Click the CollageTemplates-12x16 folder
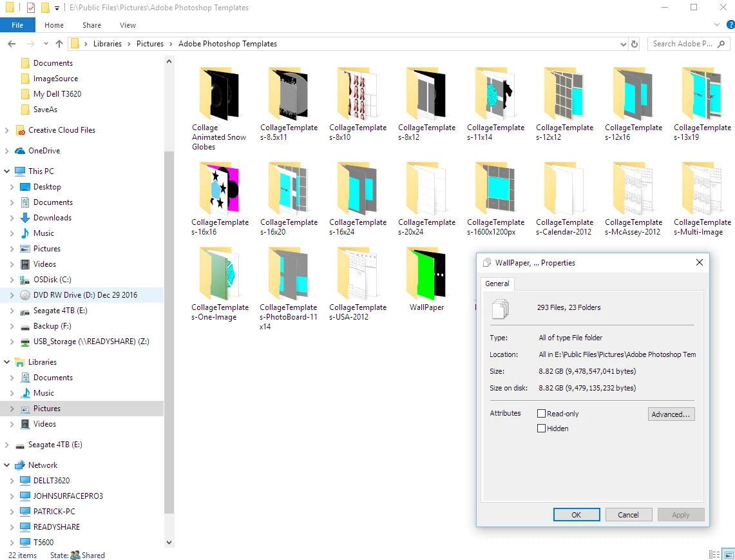The height and width of the screenshot is (560, 735). [x=633, y=104]
